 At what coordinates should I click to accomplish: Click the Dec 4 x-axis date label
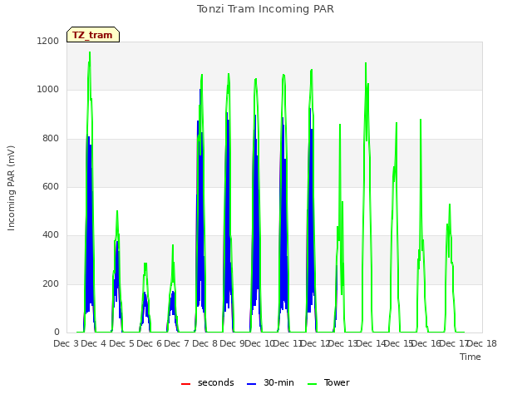94,343
